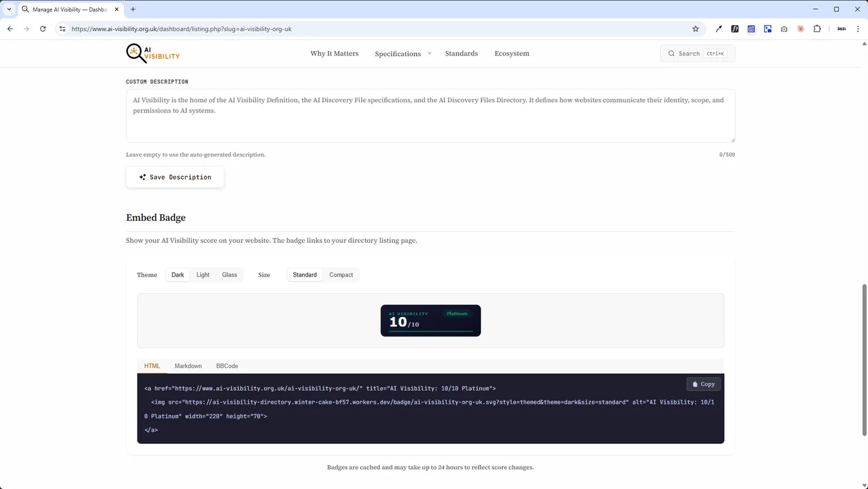Viewport: 868px width, 489px height.
Task: Expand the Specifications dropdown chevron
Action: [x=429, y=53]
